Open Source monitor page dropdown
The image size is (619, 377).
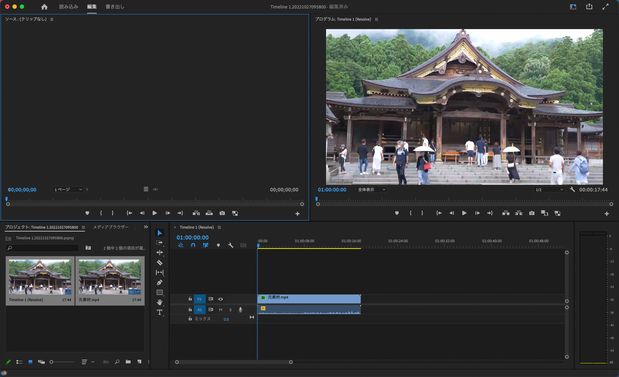tap(69, 190)
